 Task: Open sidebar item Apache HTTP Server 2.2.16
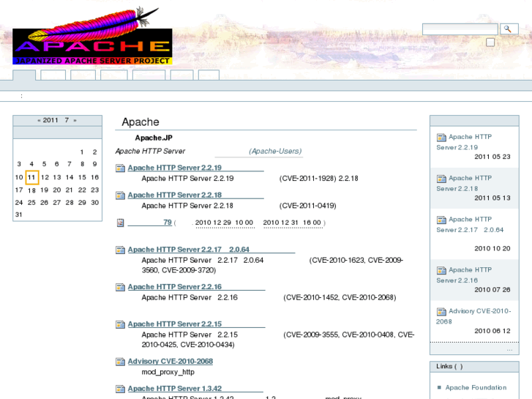point(464,275)
